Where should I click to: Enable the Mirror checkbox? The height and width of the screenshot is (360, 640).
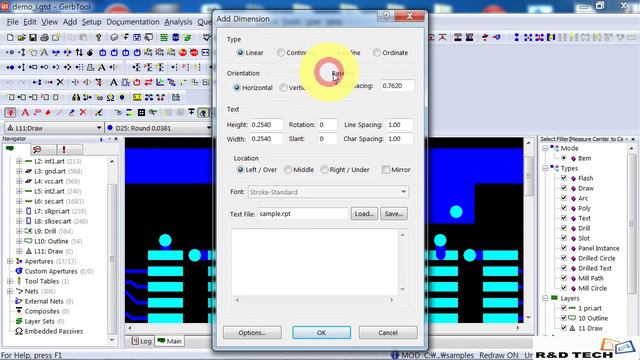[385, 170]
